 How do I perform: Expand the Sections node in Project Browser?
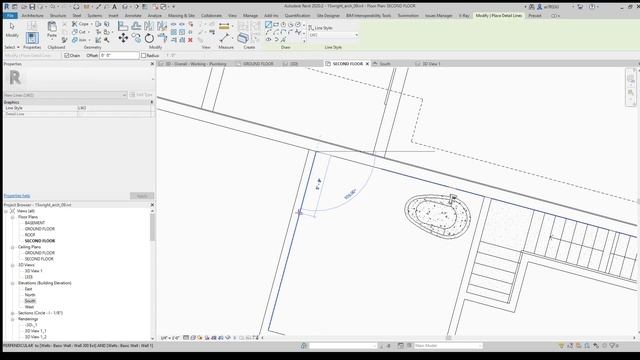pos(13,313)
